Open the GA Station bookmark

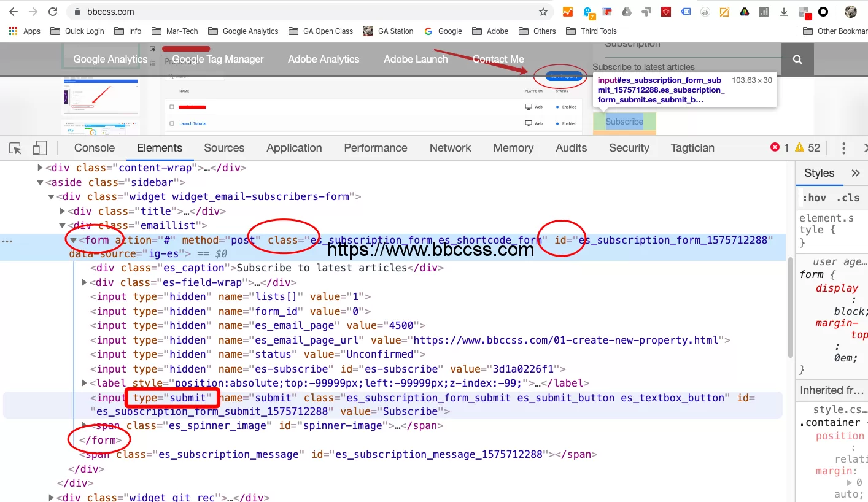(389, 31)
